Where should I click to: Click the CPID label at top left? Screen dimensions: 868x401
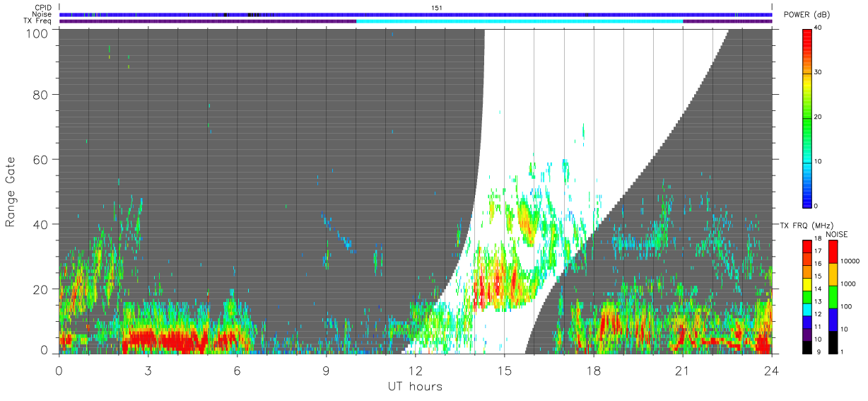click(x=43, y=8)
